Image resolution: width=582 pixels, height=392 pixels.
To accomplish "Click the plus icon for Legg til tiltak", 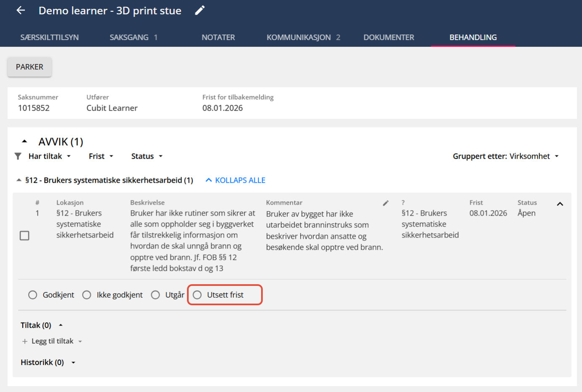I will (25, 341).
